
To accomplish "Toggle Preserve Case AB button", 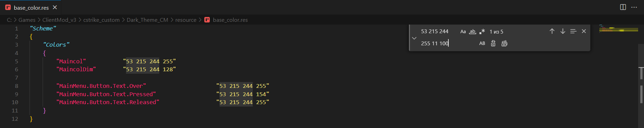I will point(482,43).
